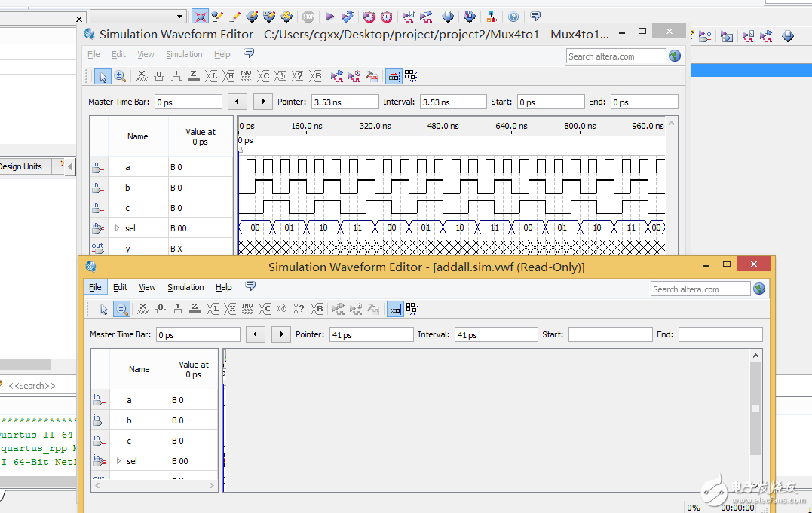
Task: Click next-transition arrow button in addall window
Action: click(x=280, y=334)
